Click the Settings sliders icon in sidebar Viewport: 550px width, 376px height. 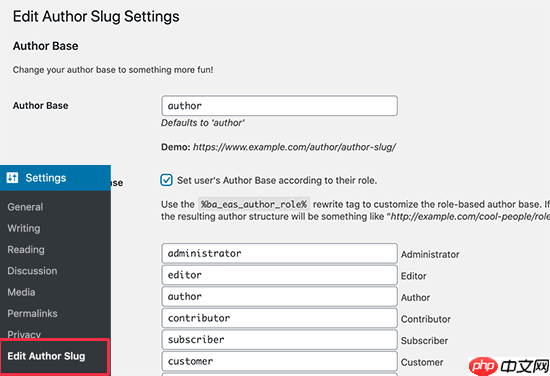pos(12,178)
